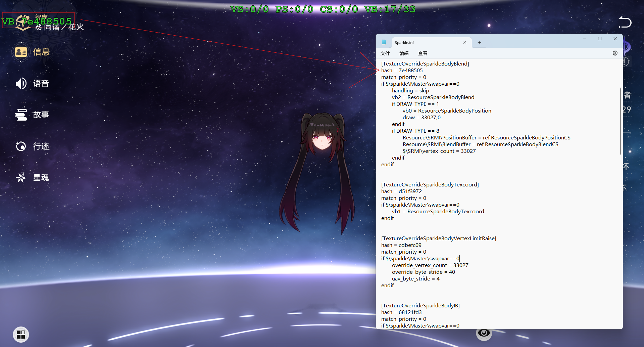Click the line 'hash = 7e488505'

pos(402,71)
